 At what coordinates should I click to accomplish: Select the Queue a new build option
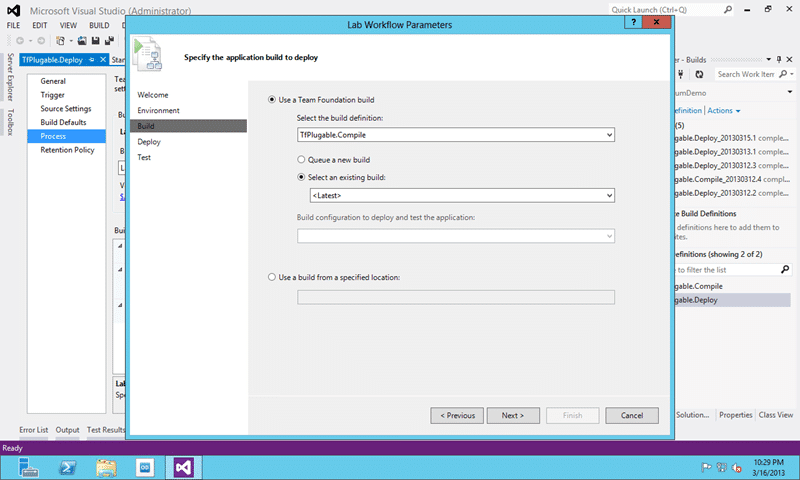click(301, 160)
